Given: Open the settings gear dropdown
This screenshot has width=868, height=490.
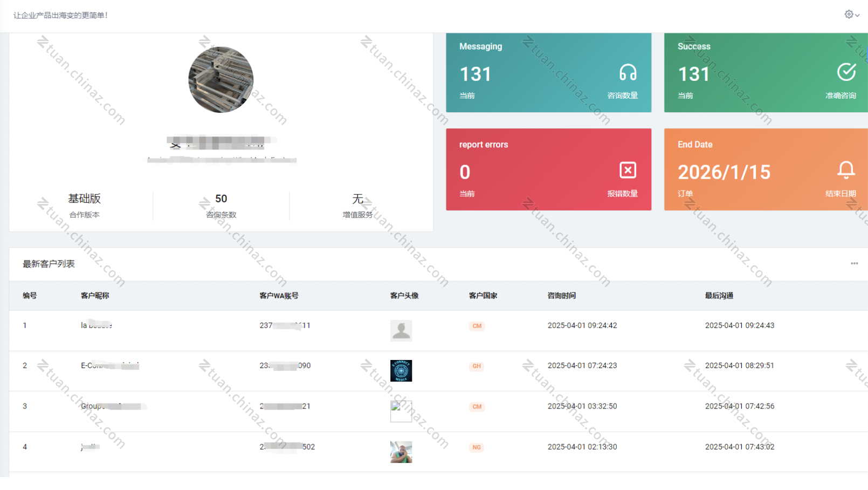Looking at the screenshot, I should 852,15.
